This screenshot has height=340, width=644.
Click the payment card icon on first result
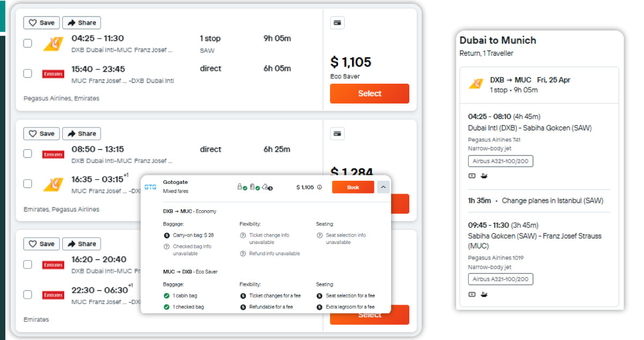point(337,23)
